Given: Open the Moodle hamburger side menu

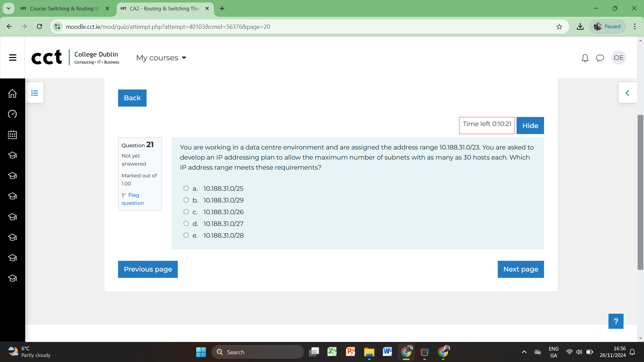Looking at the screenshot, I should click(13, 58).
